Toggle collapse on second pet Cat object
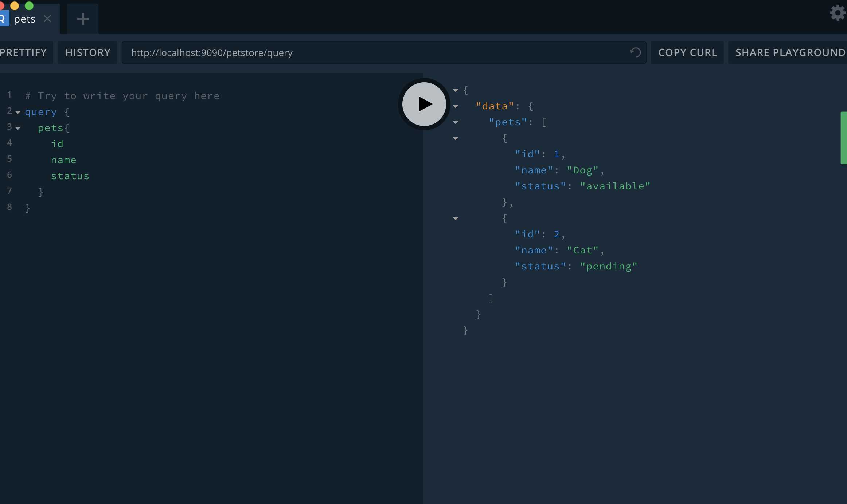847x504 pixels. (455, 218)
